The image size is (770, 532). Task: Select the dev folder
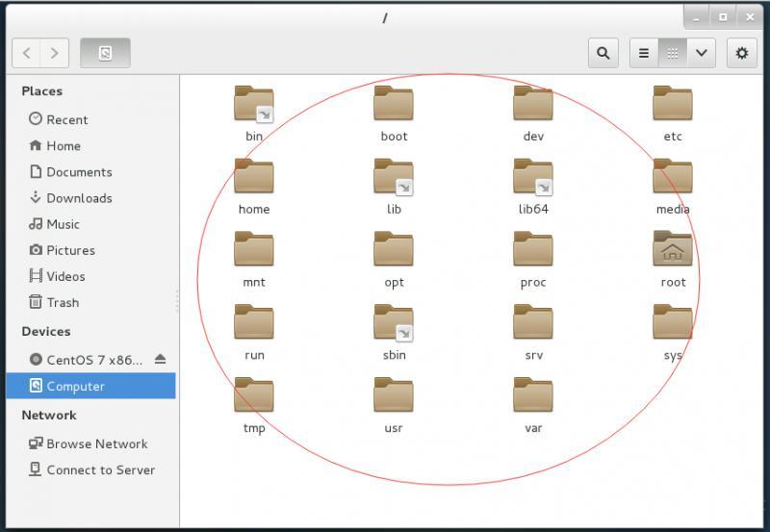click(x=533, y=104)
